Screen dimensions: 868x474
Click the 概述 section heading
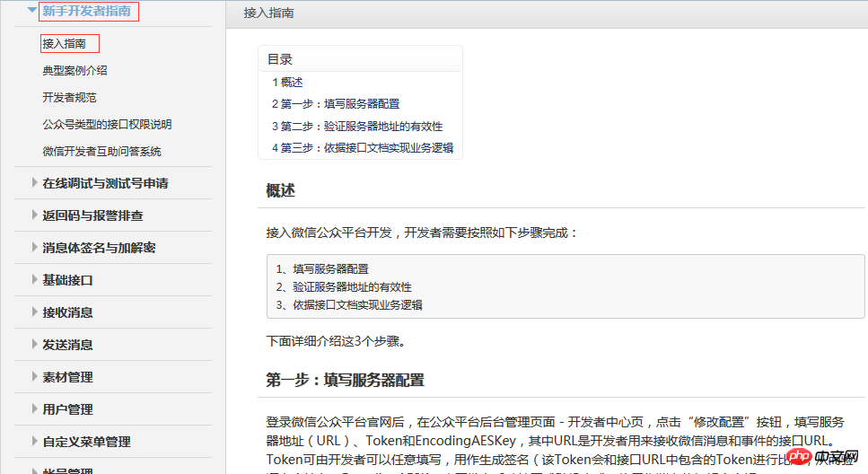[x=281, y=190]
